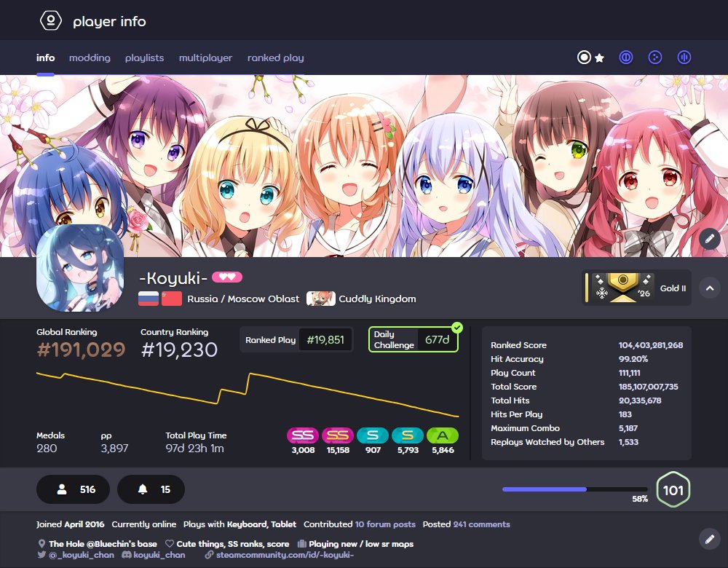Open the followers button showing 516
The image size is (728, 568).
point(73,489)
